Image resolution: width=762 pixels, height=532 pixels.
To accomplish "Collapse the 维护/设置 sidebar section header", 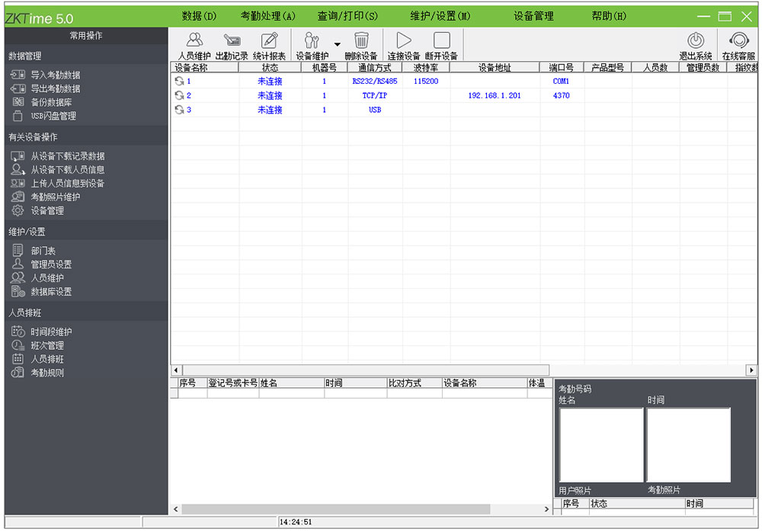I will point(87,232).
